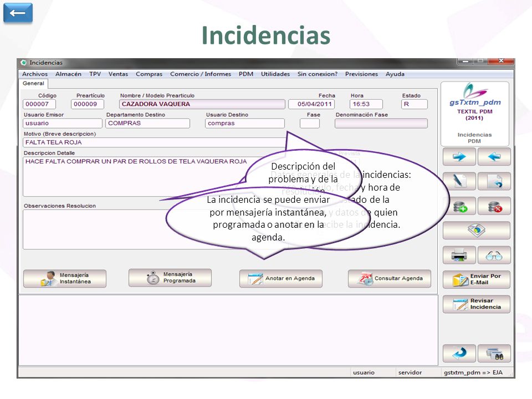Click the edit pen icon button

(459, 181)
